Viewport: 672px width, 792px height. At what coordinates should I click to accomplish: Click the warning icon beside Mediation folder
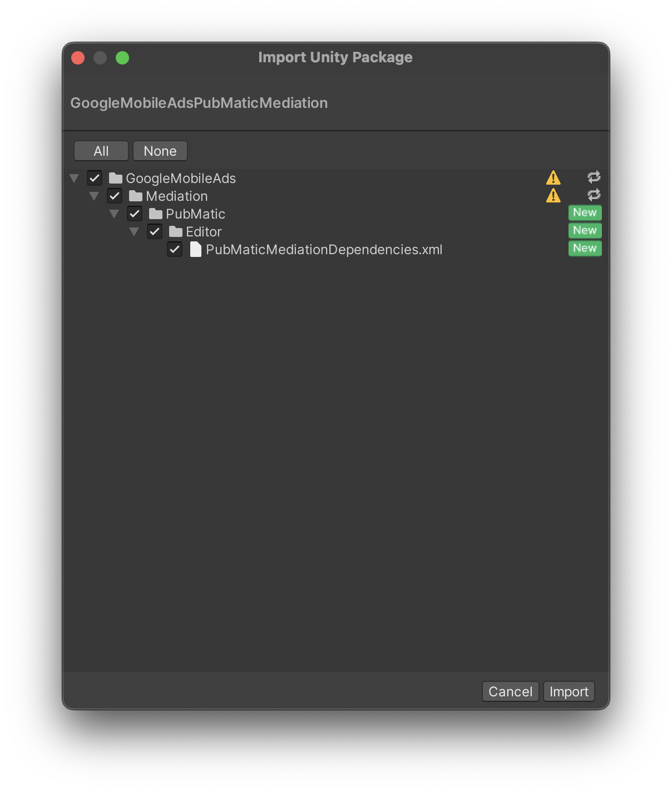coord(553,195)
